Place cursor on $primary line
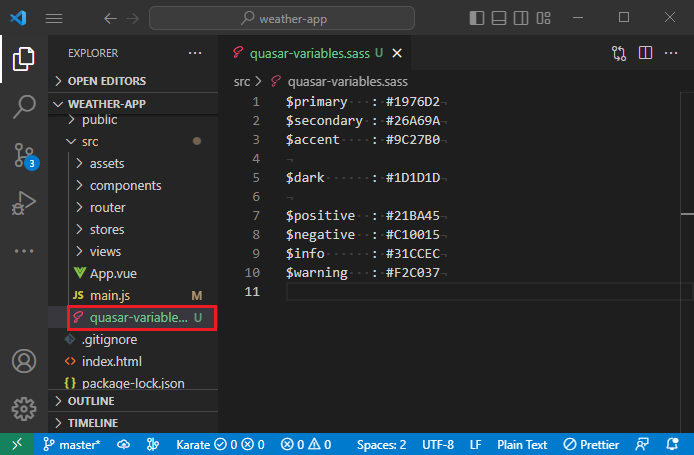The image size is (694, 455). point(363,102)
